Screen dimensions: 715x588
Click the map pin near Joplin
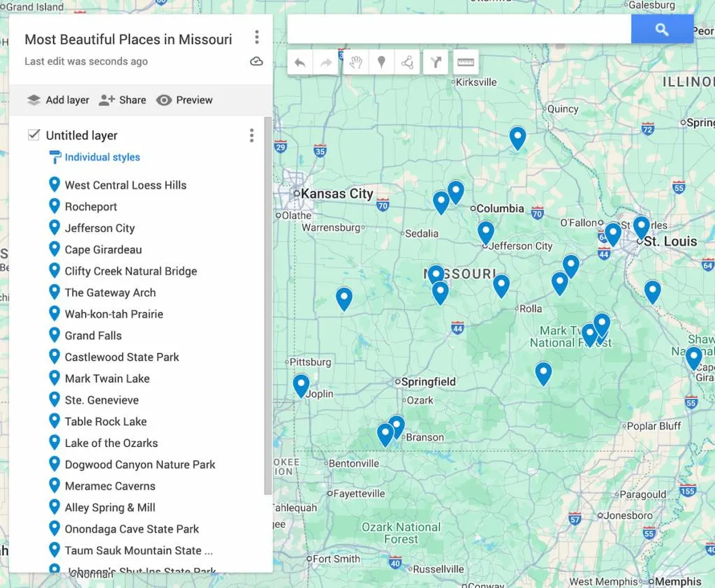point(301,385)
